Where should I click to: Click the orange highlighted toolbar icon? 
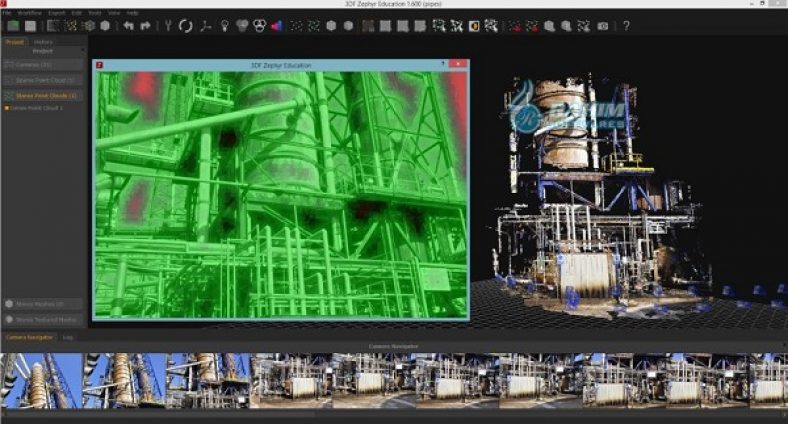[474, 26]
